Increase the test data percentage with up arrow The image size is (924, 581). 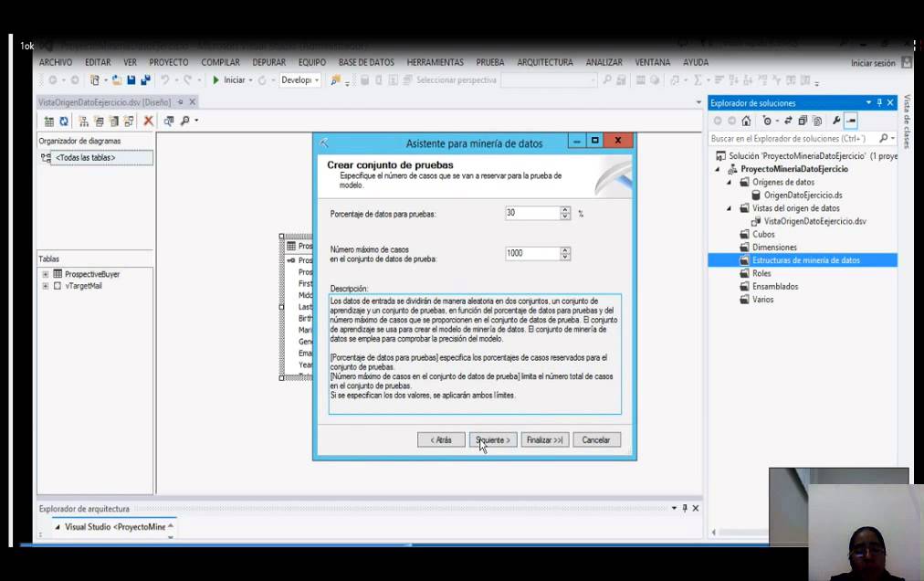(x=565, y=209)
